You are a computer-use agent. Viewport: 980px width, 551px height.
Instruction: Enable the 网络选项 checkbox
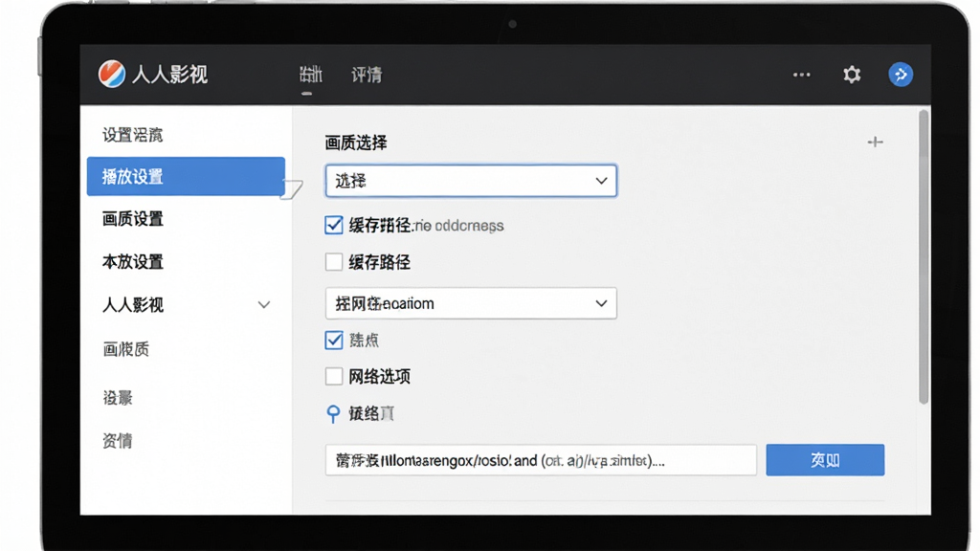tap(334, 377)
